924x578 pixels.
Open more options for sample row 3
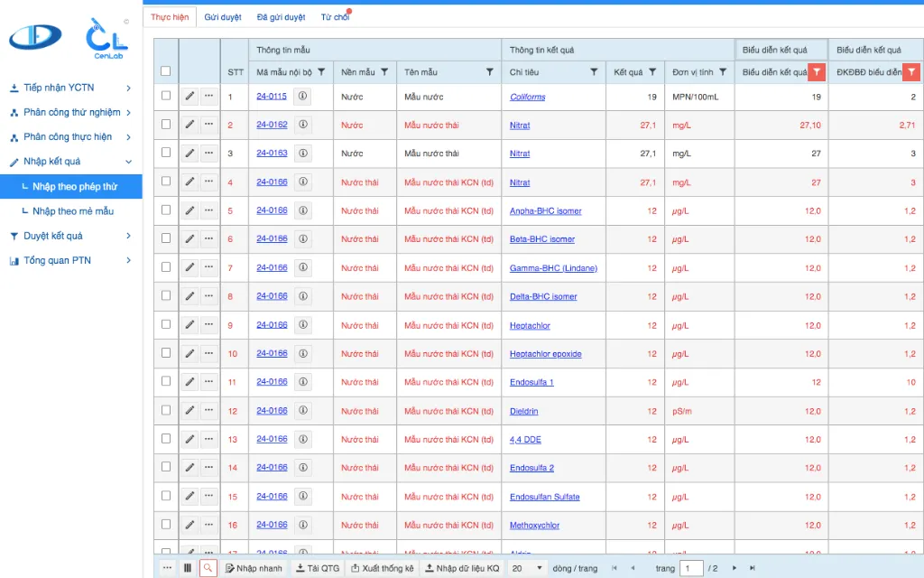point(208,154)
